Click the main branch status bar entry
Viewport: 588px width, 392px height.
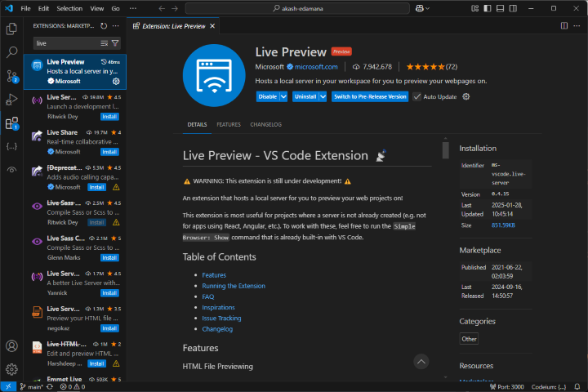click(x=32, y=387)
